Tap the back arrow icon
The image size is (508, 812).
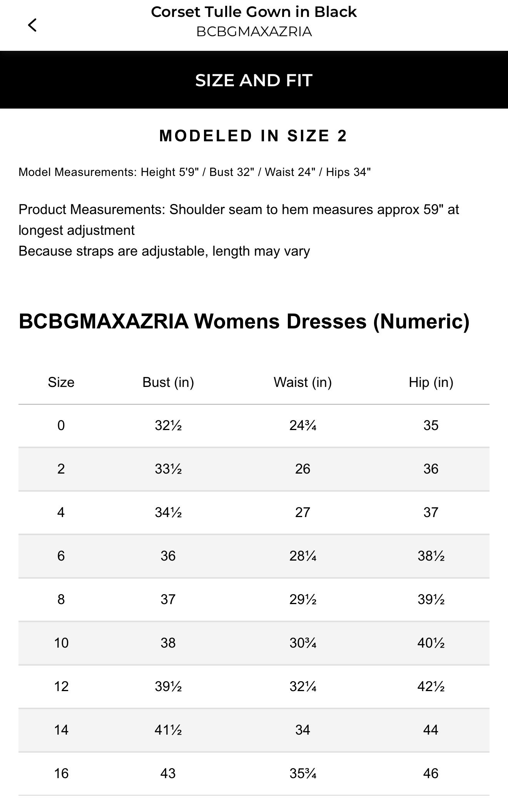[x=32, y=25]
